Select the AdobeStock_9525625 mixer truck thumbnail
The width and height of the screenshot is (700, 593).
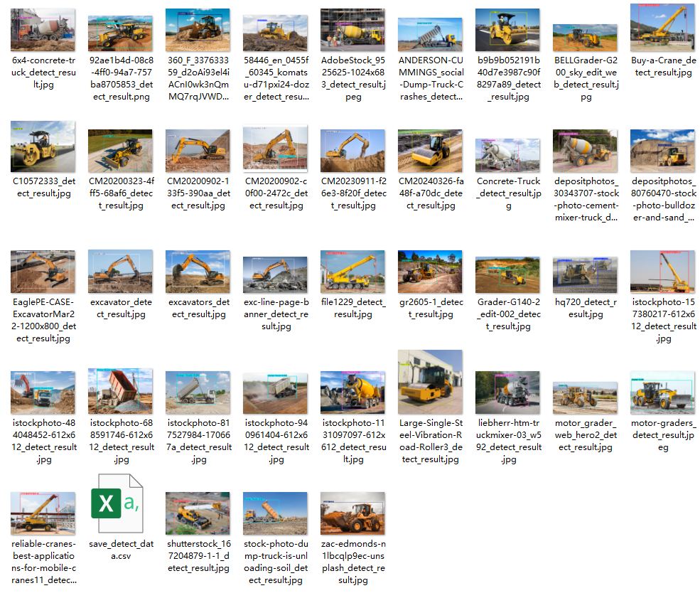(x=352, y=30)
